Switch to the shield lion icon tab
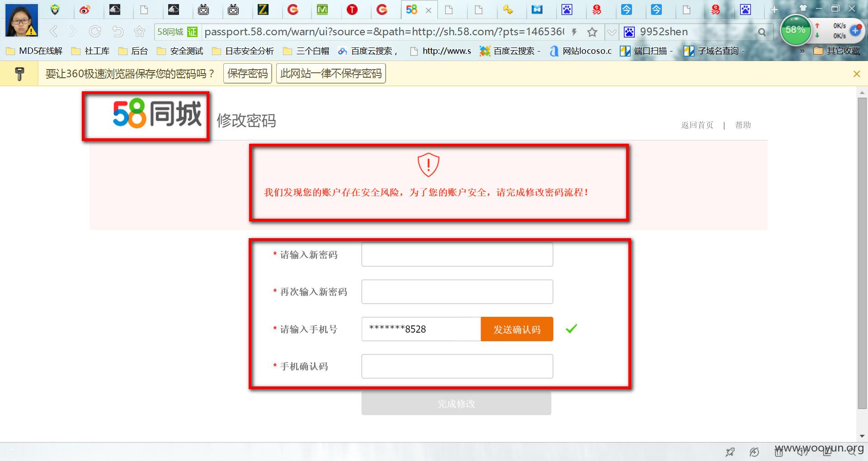Viewport: 868px width, 461px height. point(55,9)
